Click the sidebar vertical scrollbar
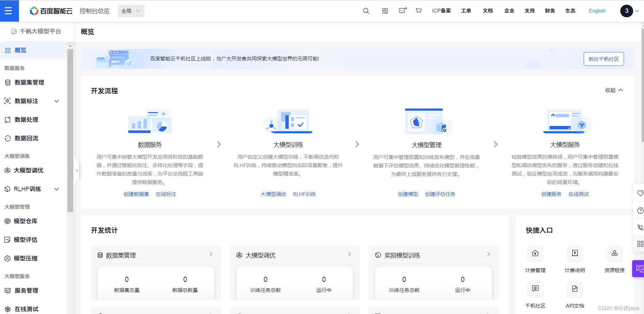Screen dimensions: 644x314 [x=70, y=130]
